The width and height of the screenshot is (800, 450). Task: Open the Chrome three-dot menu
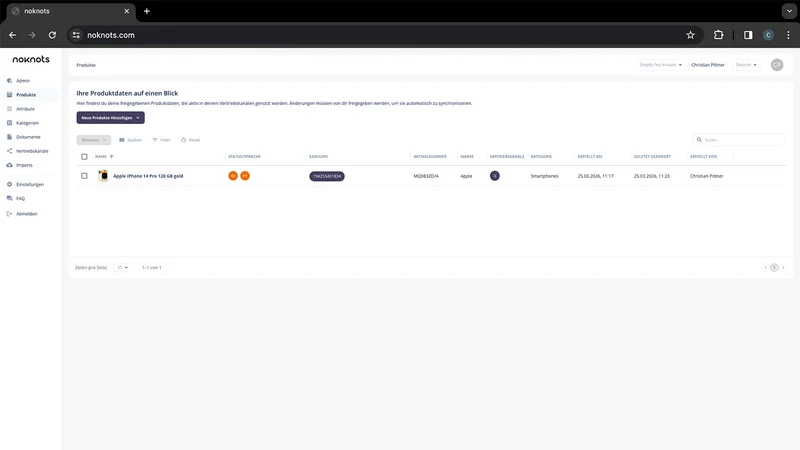click(788, 35)
